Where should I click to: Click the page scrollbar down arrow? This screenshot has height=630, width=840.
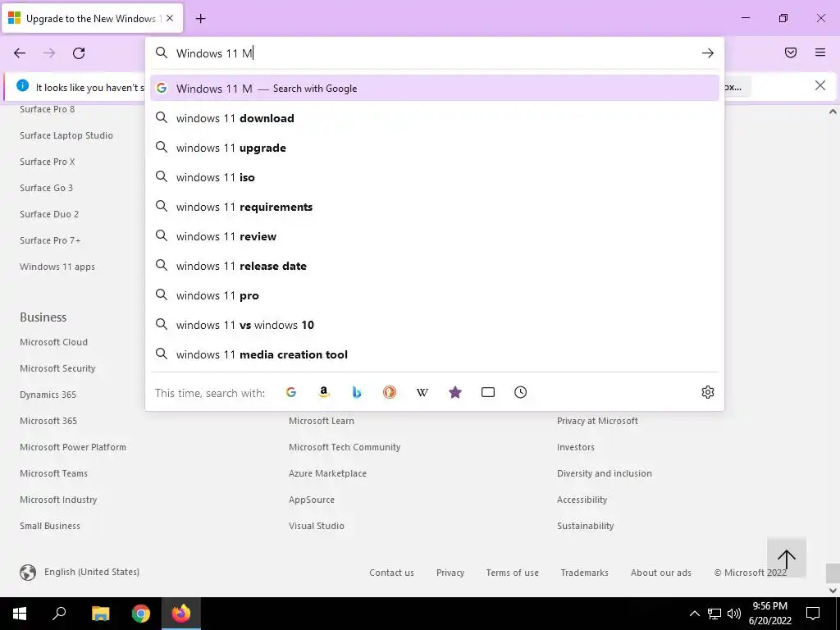tap(833, 591)
